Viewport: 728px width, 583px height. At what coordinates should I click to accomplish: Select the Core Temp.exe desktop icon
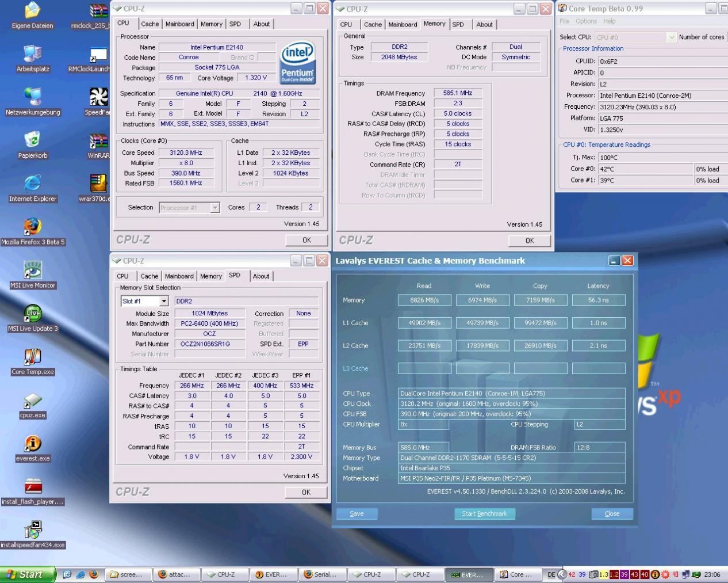33,361
